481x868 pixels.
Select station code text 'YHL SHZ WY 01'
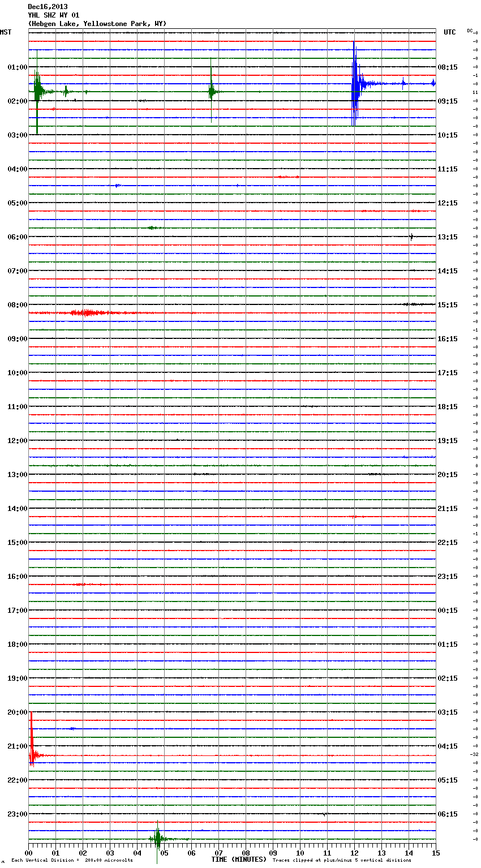tap(54, 15)
